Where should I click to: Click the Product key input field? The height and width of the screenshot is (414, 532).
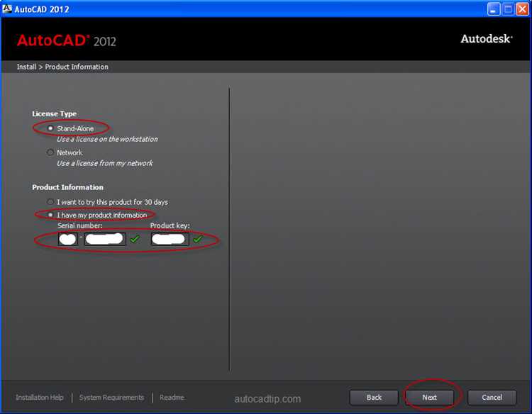tap(170, 239)
